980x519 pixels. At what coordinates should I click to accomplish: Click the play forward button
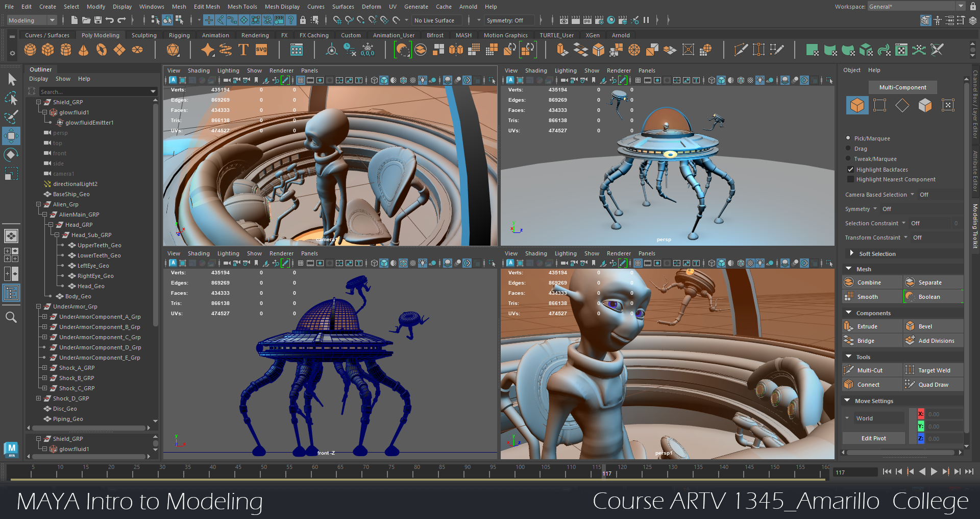click(x=934, y=471)
